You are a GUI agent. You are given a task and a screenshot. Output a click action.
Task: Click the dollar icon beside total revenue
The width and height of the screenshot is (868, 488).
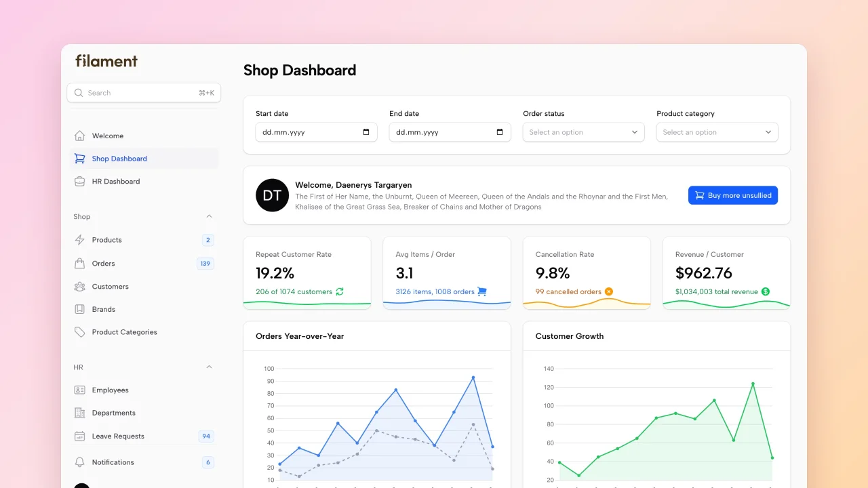[x=766, y=291]
